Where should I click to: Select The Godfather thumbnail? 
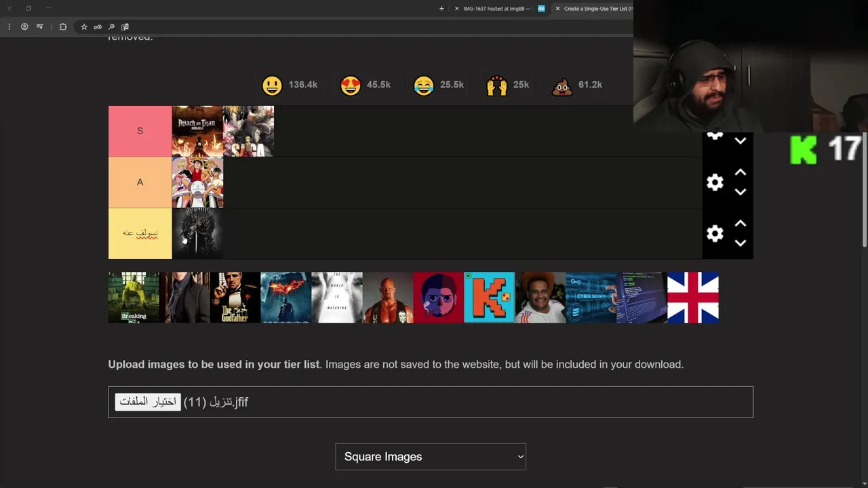[235, 298]
